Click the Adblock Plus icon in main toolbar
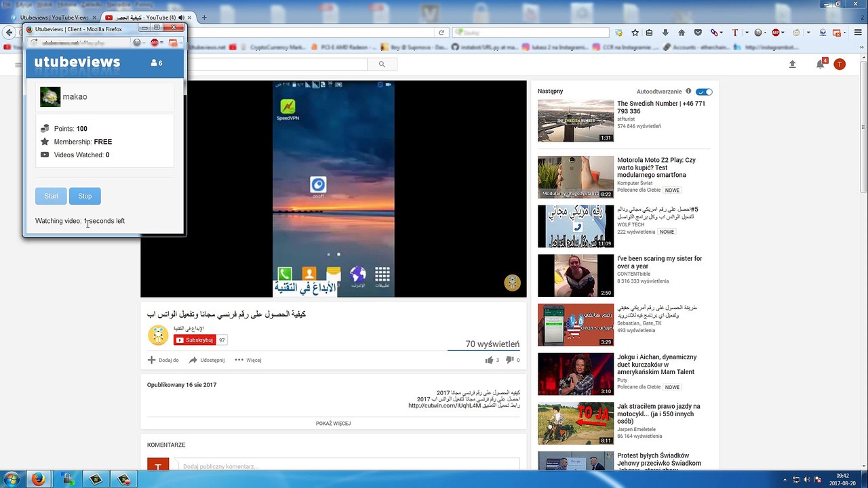 pyautogui.click(x=776, y=33)
